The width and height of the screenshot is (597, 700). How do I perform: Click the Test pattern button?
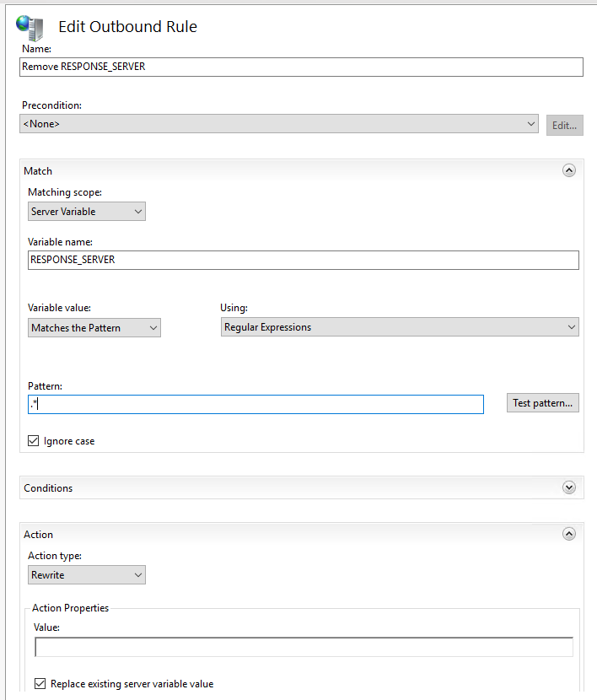pyautogui.click(x=542, y=402)
